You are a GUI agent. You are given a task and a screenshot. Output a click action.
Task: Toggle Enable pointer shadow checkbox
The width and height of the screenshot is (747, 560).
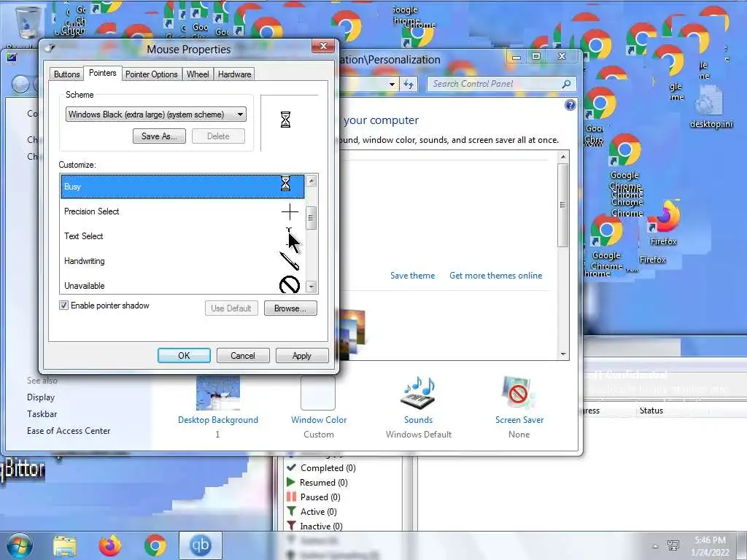tap(64, 306)
